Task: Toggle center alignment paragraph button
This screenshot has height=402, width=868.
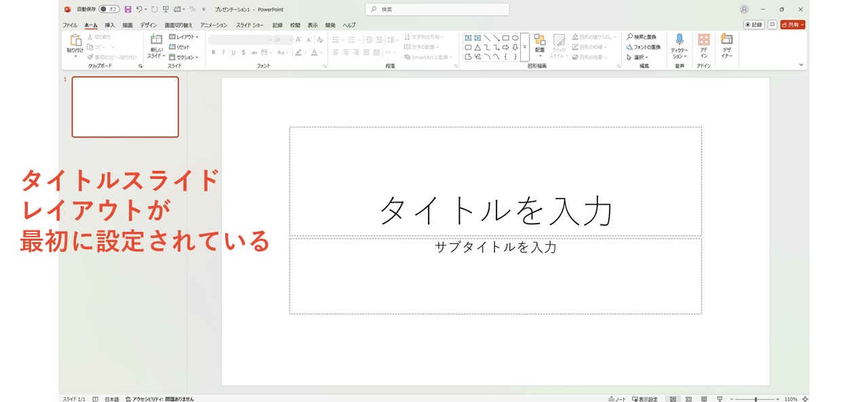Action: point(346,52)
